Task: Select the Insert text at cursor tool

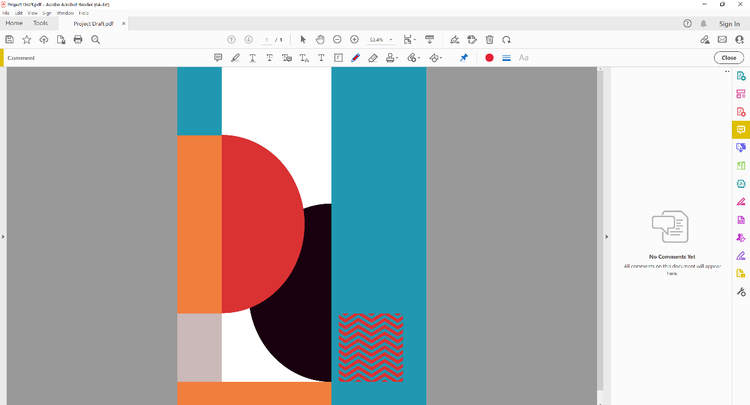Action: (304, 58)
